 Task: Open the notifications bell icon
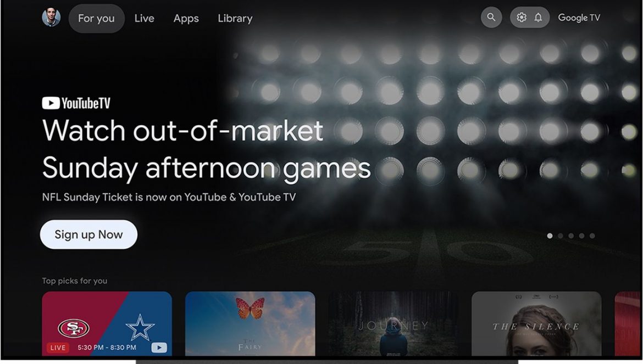pos(539,17)
